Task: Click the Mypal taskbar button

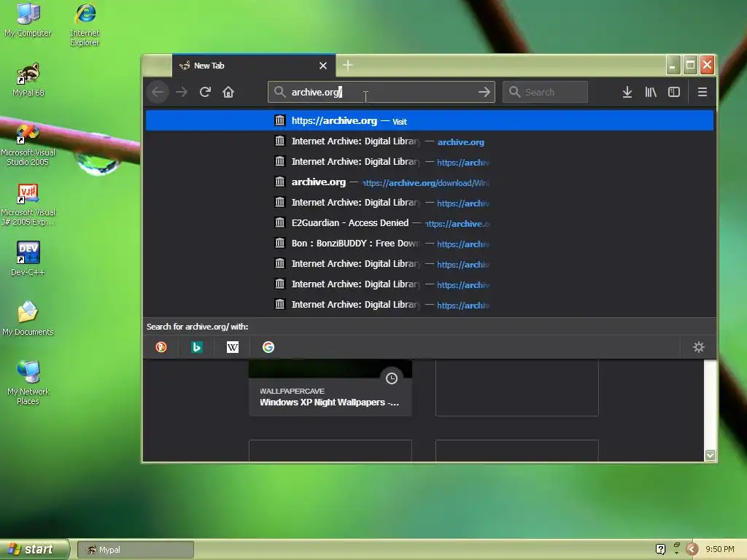Action: pos(135,550)
